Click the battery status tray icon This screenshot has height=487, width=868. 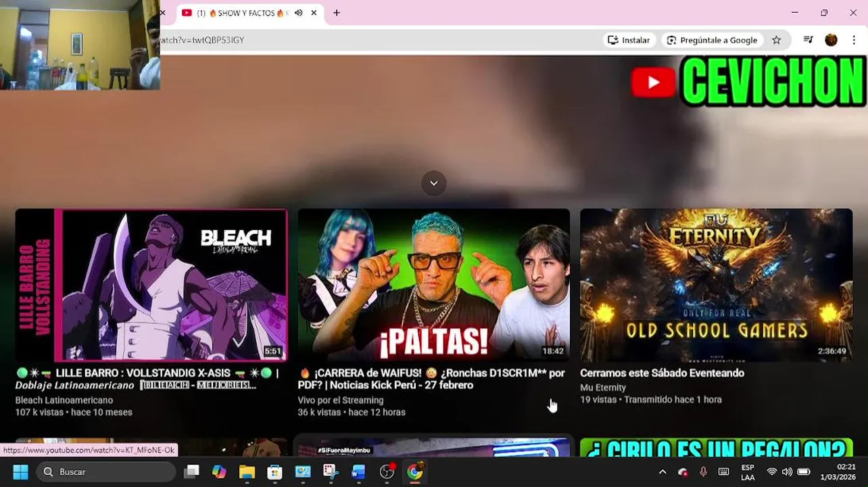pos(804,472)
